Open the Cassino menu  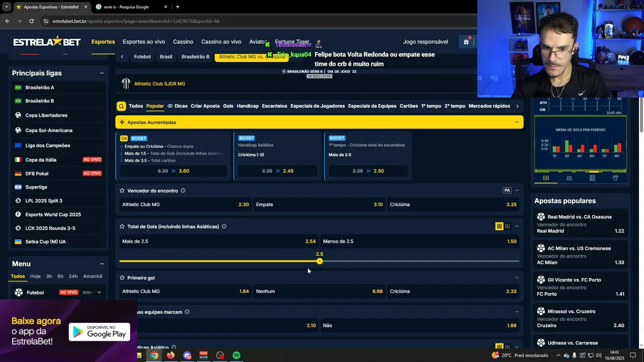point(183,42)
